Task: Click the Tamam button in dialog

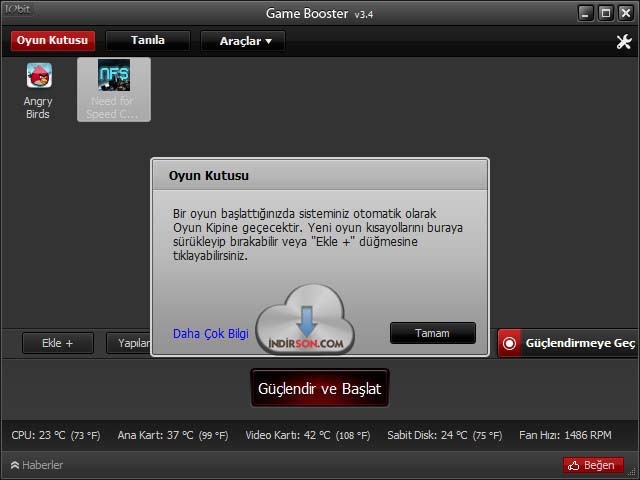Action: coord(433,333)
